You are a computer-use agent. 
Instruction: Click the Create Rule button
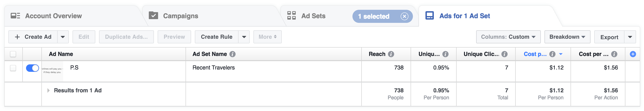216,37
